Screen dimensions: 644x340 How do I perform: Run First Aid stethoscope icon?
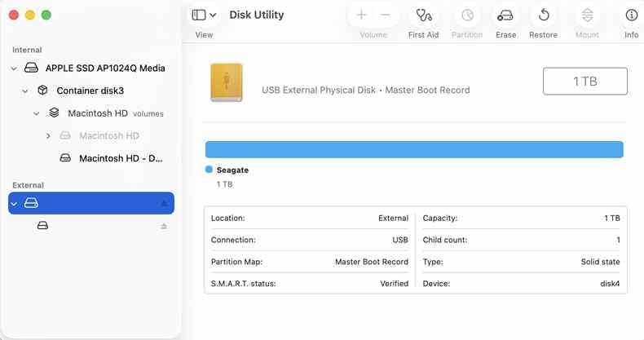point(423,15)
